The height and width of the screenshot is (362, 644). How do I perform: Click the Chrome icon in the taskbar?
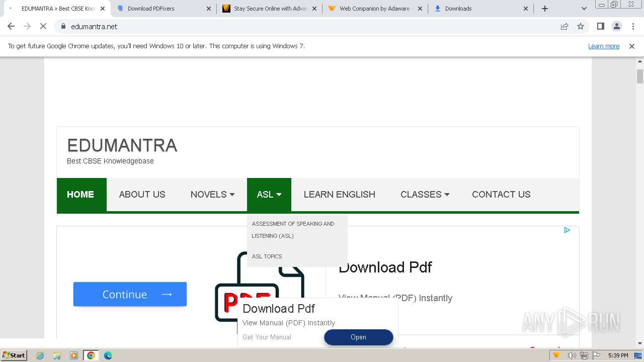click(91, 355)
